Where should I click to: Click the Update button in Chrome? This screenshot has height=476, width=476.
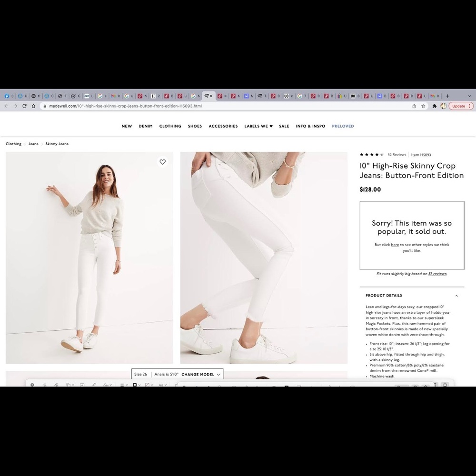coord(458,106)
